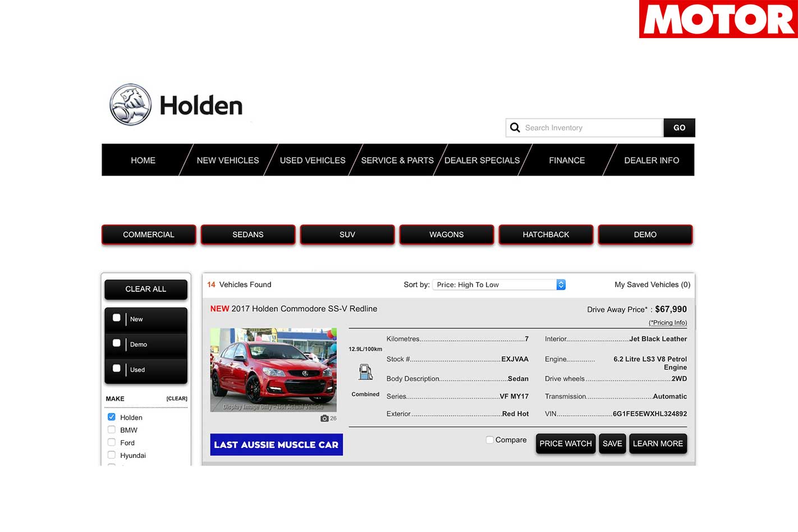Filter by WAGONS
The image size is (798, 532).
[x=447, y=235]
